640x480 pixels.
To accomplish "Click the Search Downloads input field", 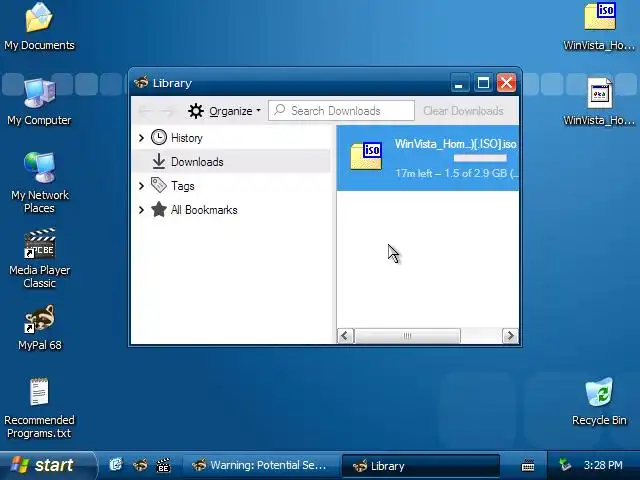I will (x=341, y=110).
